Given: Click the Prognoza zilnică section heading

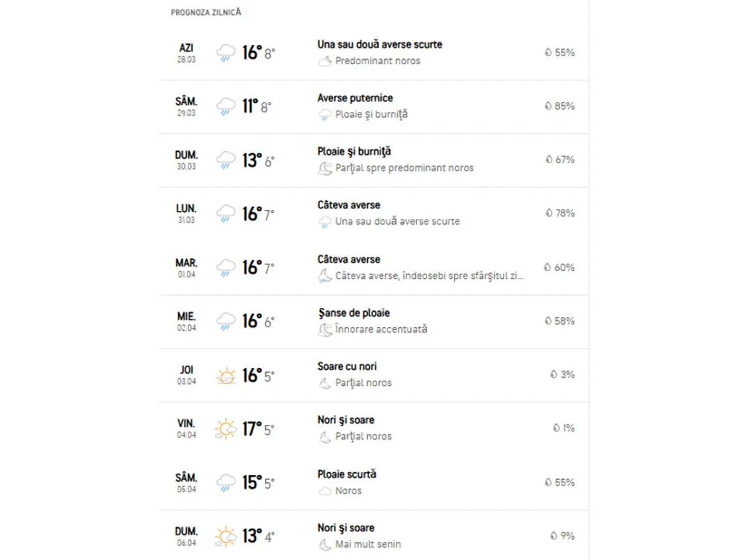Looking at the screenshot, I should coord(205,12).
